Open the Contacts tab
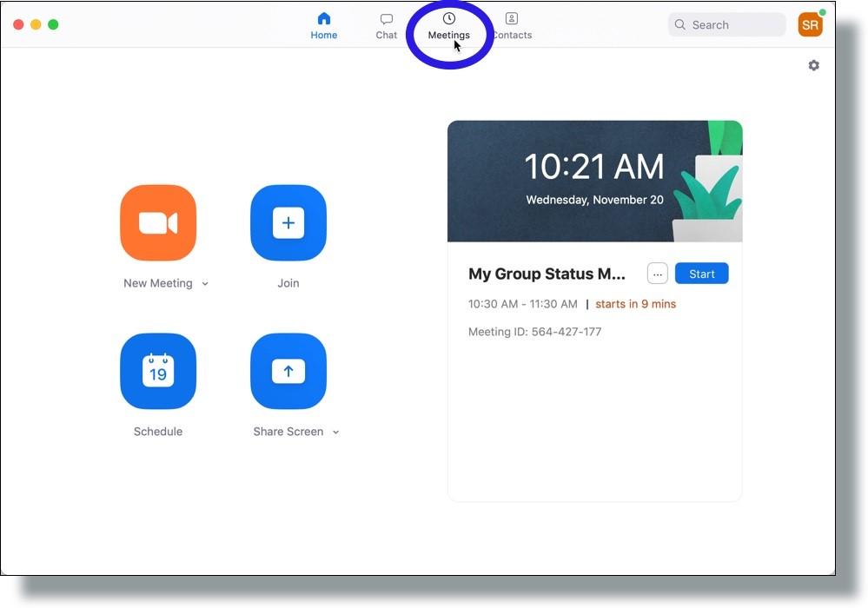This screenshot has width=868, height=608. click(x=512, y=26)
